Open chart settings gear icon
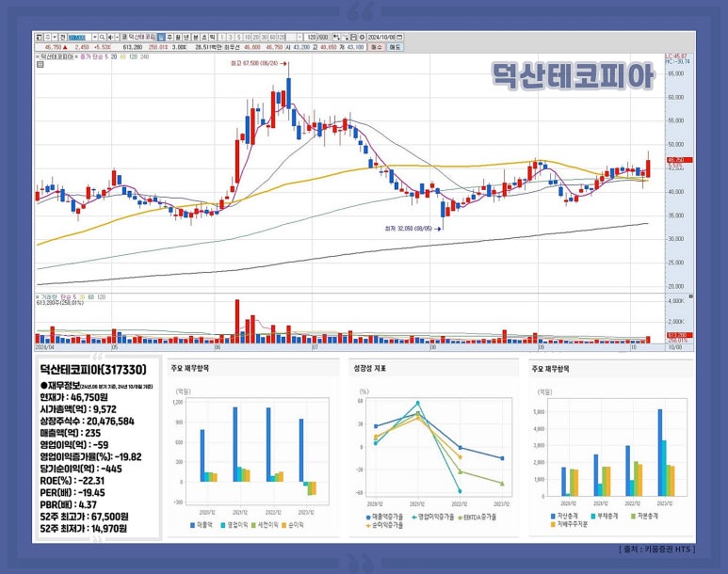 click(362, 37)
